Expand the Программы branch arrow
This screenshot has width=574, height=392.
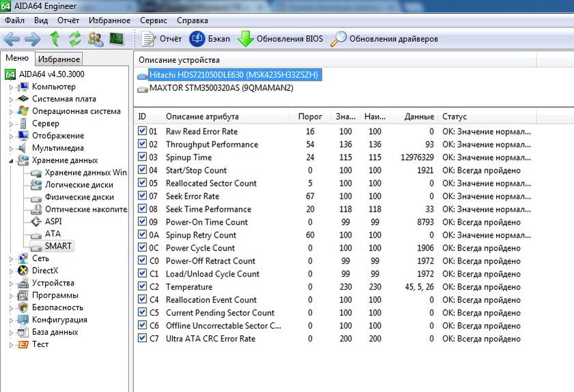click(11, 296)
